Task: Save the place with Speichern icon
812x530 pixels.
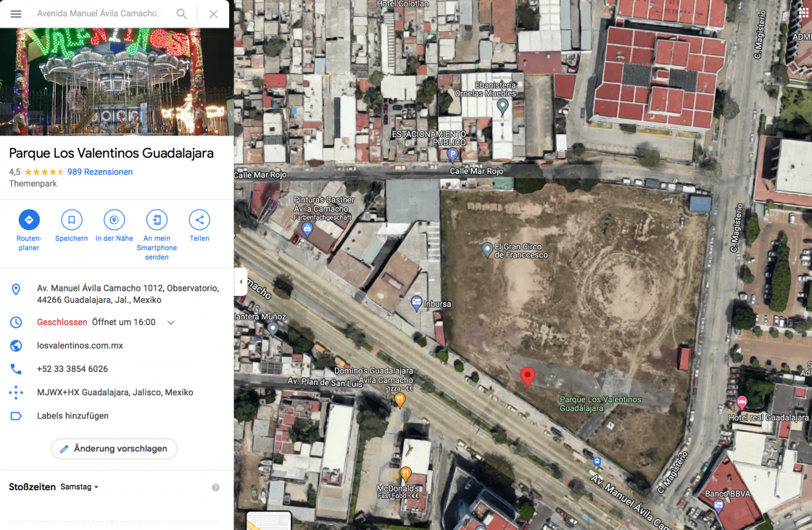Action: (x=71, y=220)
